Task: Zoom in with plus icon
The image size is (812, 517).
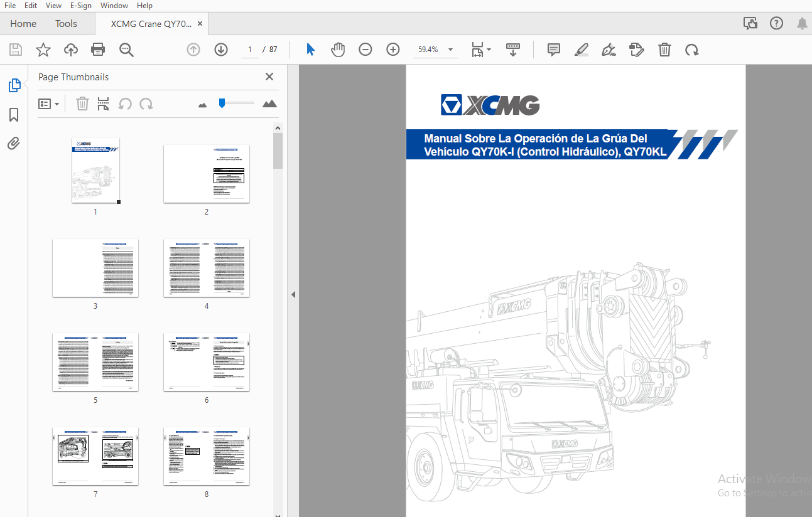Action: click(393, 50)
